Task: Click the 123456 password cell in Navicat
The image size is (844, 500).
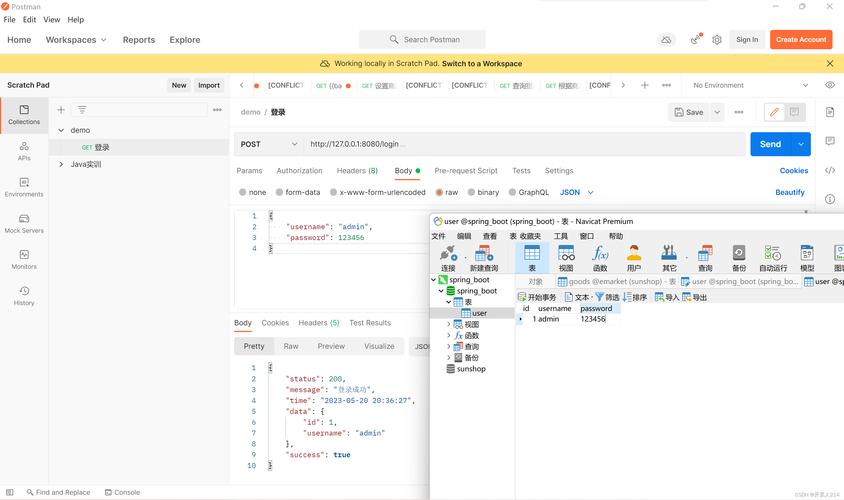Action: pyautogui.click(x=593, y=319)
